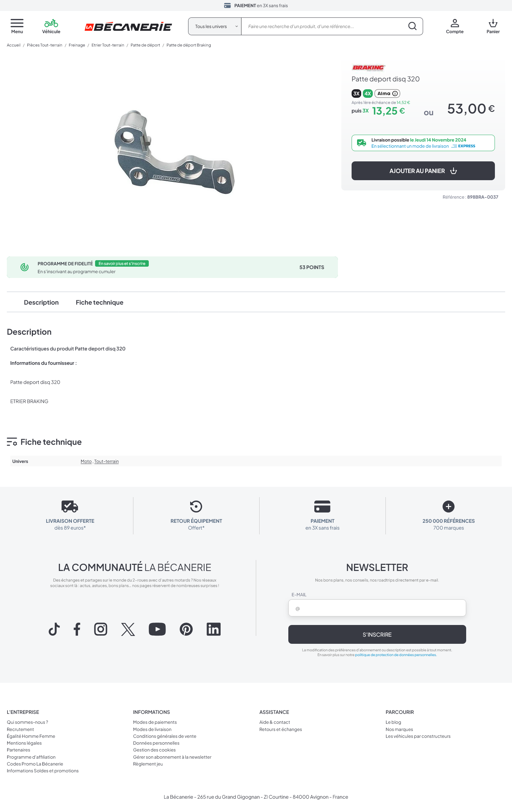Open the Patte de déport breadcrumb link

145,45
